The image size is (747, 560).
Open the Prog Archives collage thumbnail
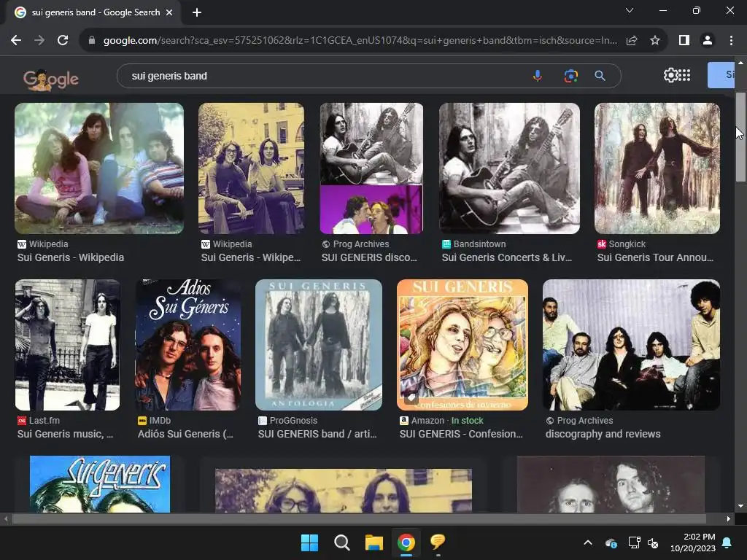tap(371, 168)
